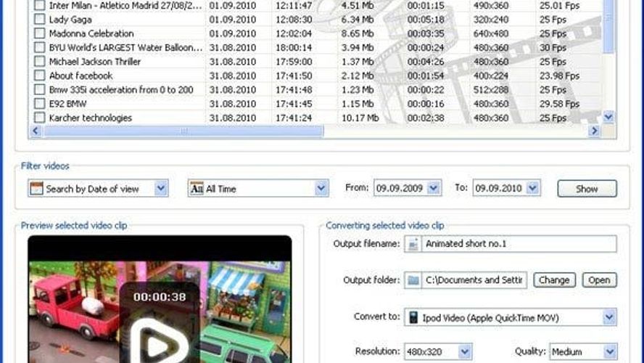Image resolution: width=644 pixels, height=363 pixels.
Task: Click the Output filename text field
Action: [x=519, y=244]
